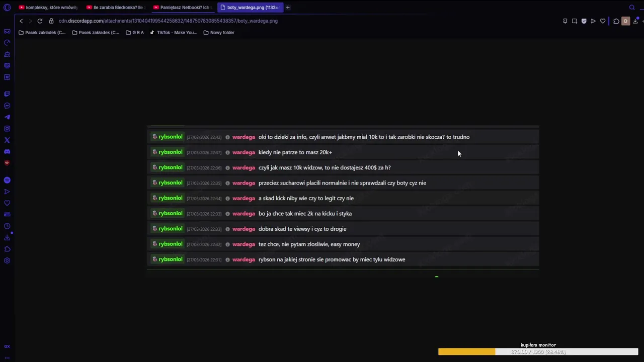Open GX Control speedometer icon in sidebar
This screenshot has width=644, height=362.
point(7,43)
